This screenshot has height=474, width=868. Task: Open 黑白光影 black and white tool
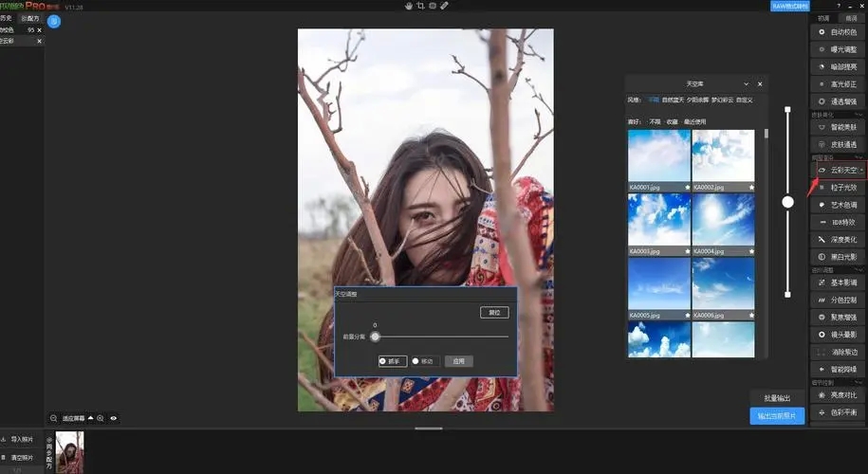click(837, 257)
